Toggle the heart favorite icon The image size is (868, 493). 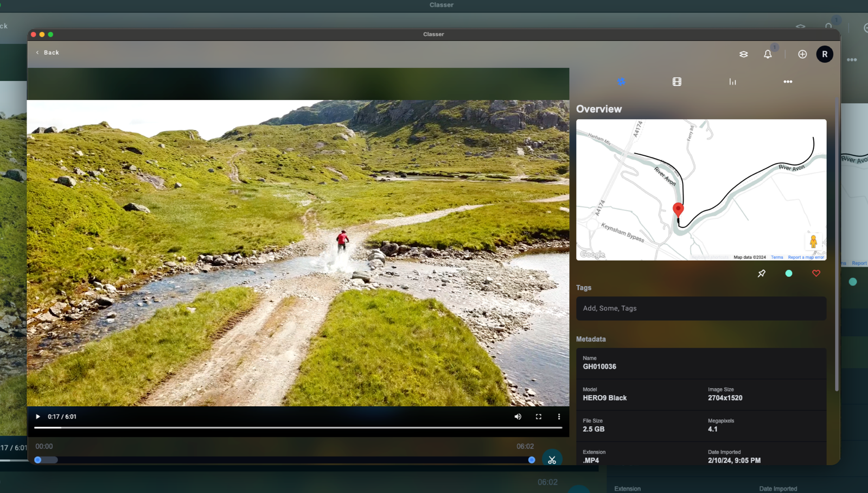(x=816, y=274)
